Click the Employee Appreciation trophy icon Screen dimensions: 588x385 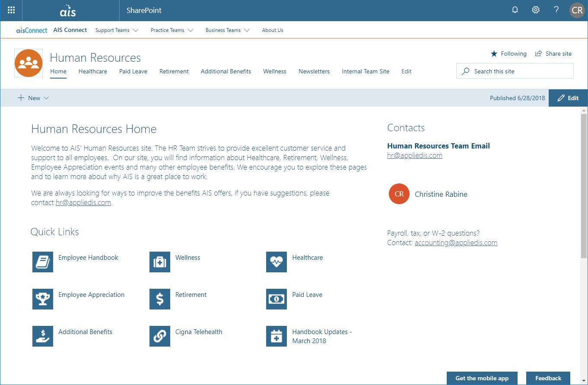click(x=42, y=299)
